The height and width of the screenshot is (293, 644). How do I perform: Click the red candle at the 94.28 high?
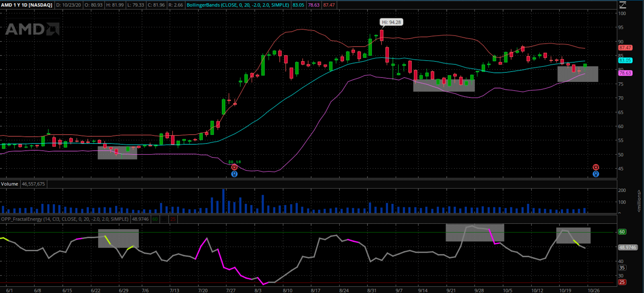(x=381, y=36)
